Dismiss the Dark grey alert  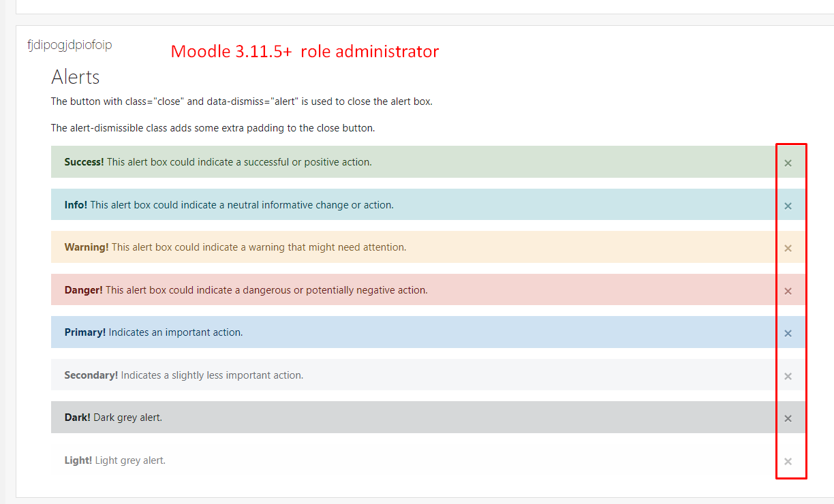(788, 418)
